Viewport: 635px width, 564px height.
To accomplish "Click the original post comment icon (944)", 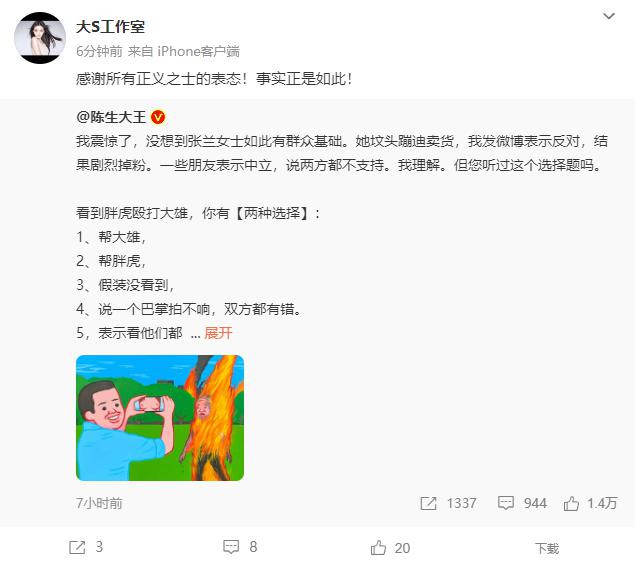I will pos(505,503).
